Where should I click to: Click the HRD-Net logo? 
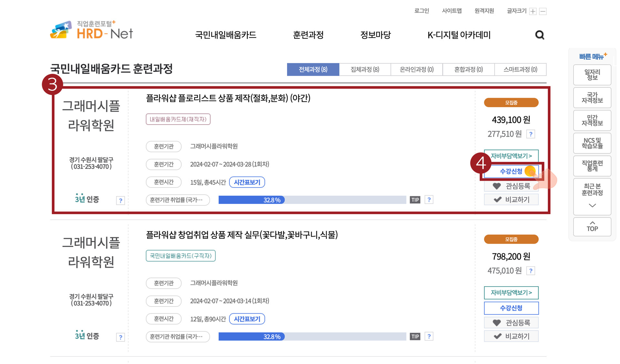pos(92,30)
